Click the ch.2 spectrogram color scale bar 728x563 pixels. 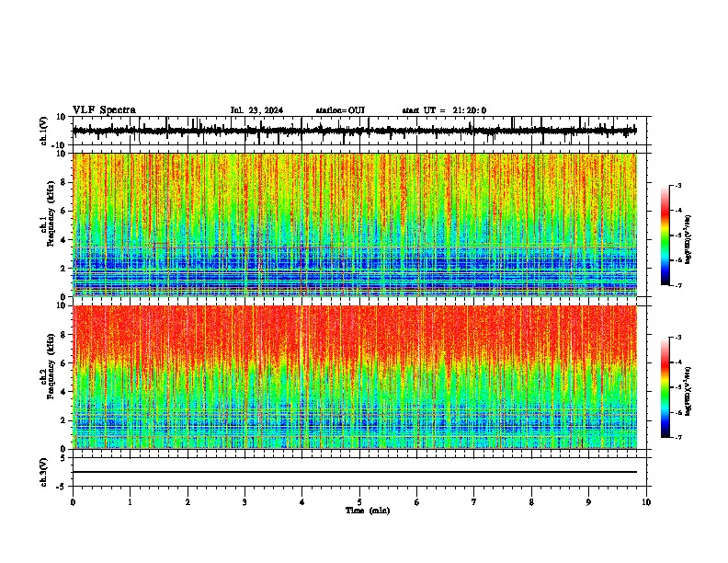click(x=665, y=387)
